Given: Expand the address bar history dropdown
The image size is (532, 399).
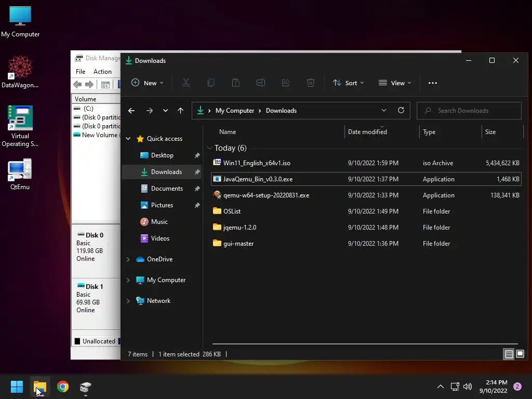Looking at the screenshot, I should coord(384,110).
